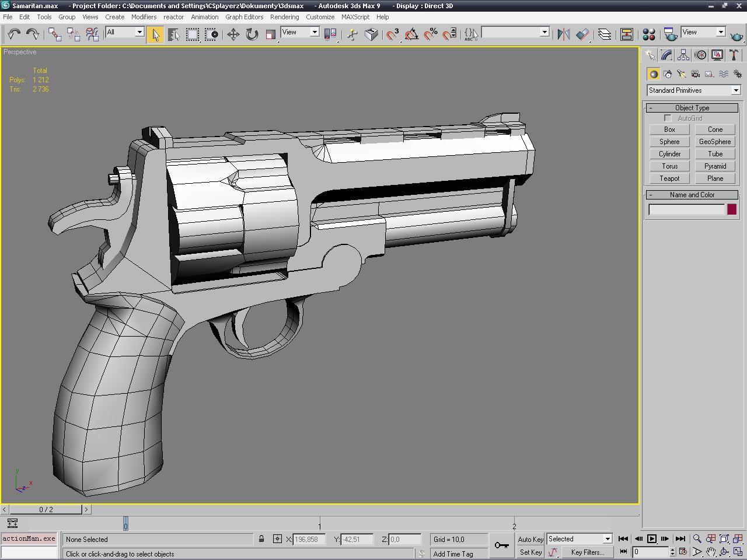This screenshot has height=560, width=747.
Task: Open Select by Name list icon
Action: 174,34
